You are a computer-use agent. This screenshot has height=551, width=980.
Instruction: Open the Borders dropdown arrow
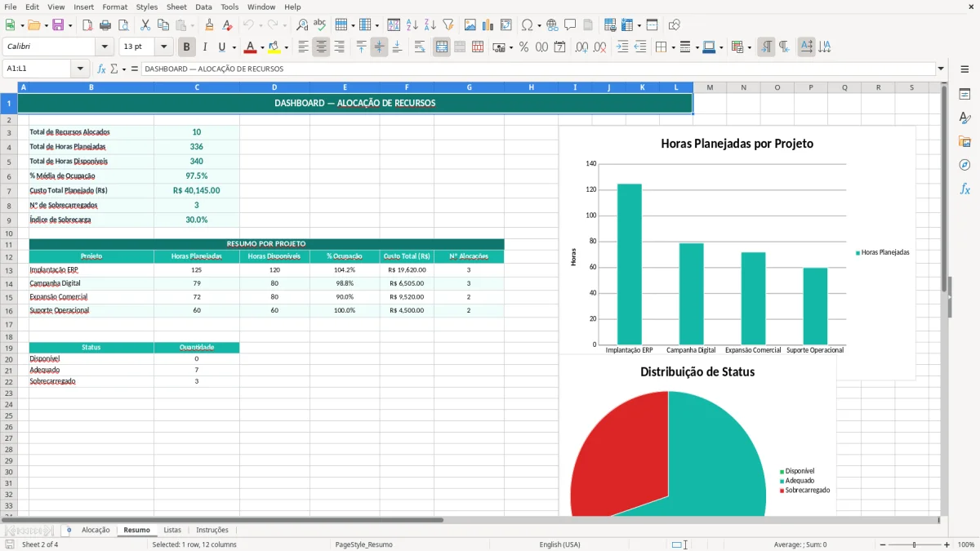(x=673, y=47)
